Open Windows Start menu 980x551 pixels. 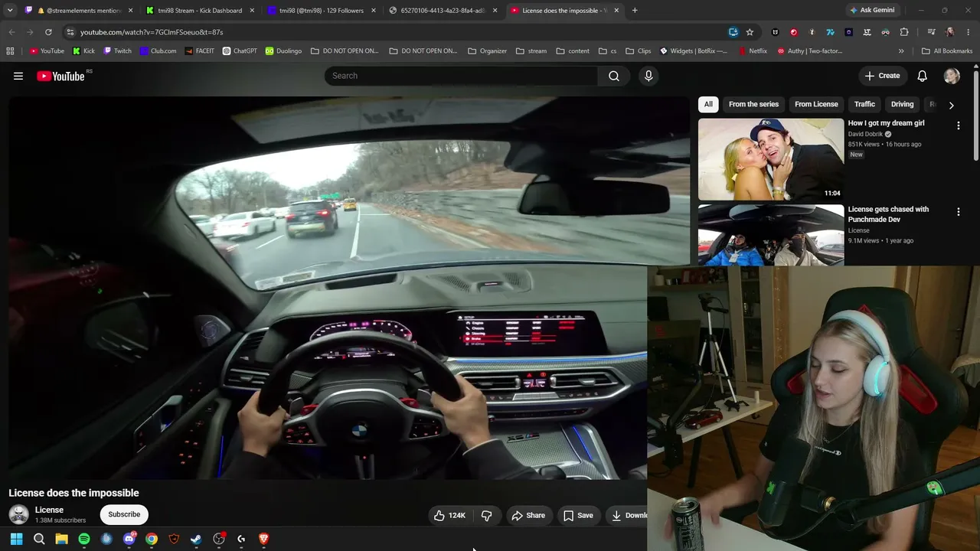pos(16,539)
